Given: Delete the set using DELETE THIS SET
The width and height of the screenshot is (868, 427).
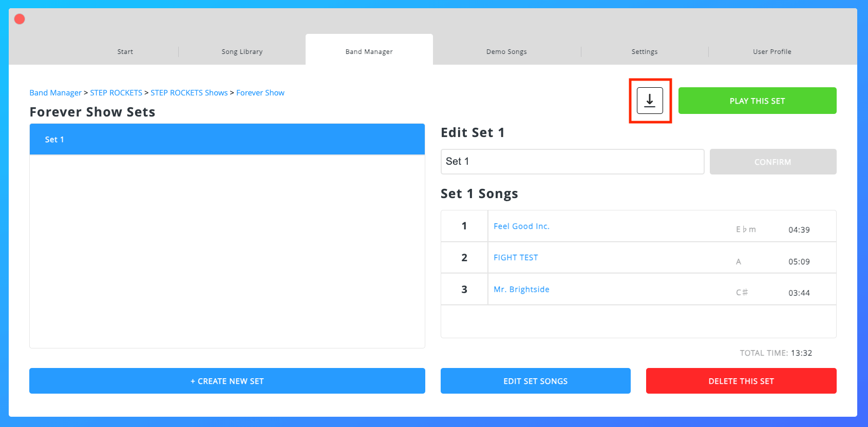Looking at the screenshot, I should (x=741, y=381).
